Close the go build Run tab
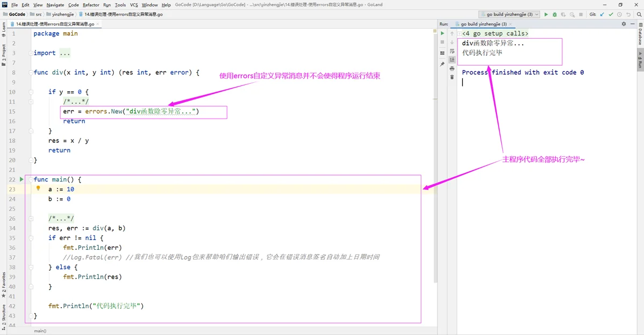 [x=510, y=24]
